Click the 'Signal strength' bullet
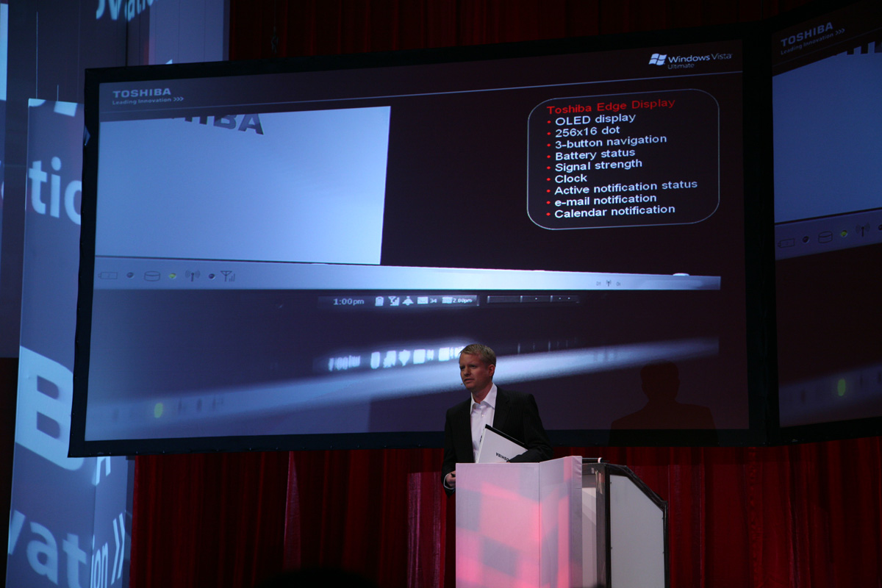882x588 pixels. pos(598,166)
